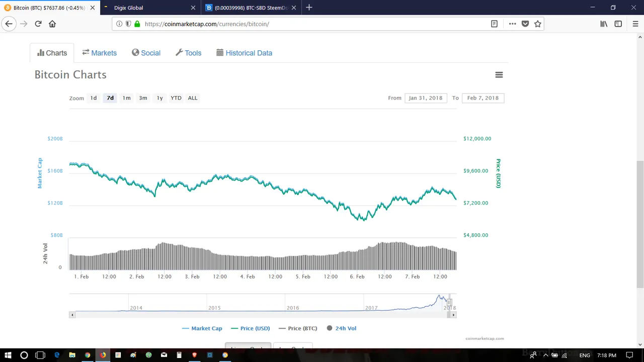Open Brave browser from taskbar
Screen dimensions: 644x362
[x=194, y=355]
